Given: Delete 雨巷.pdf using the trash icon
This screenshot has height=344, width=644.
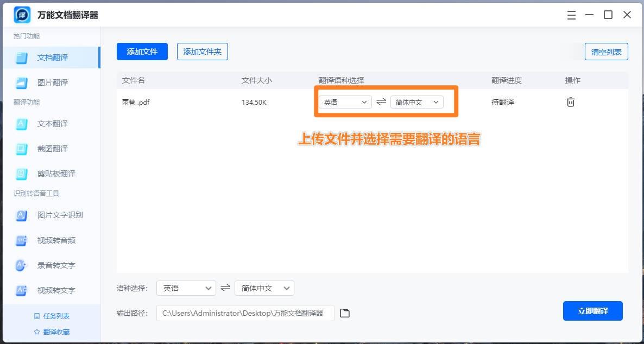Looking at the screenshot, I should click(x=570, y=101).
